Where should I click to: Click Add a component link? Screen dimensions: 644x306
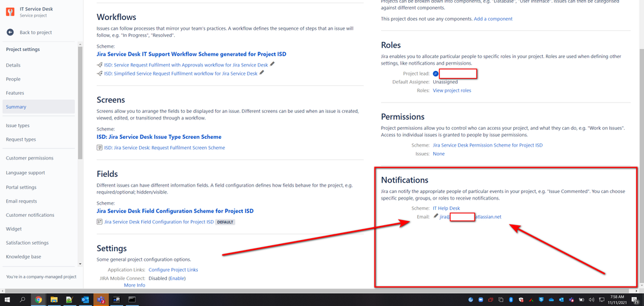click(493, 19)
